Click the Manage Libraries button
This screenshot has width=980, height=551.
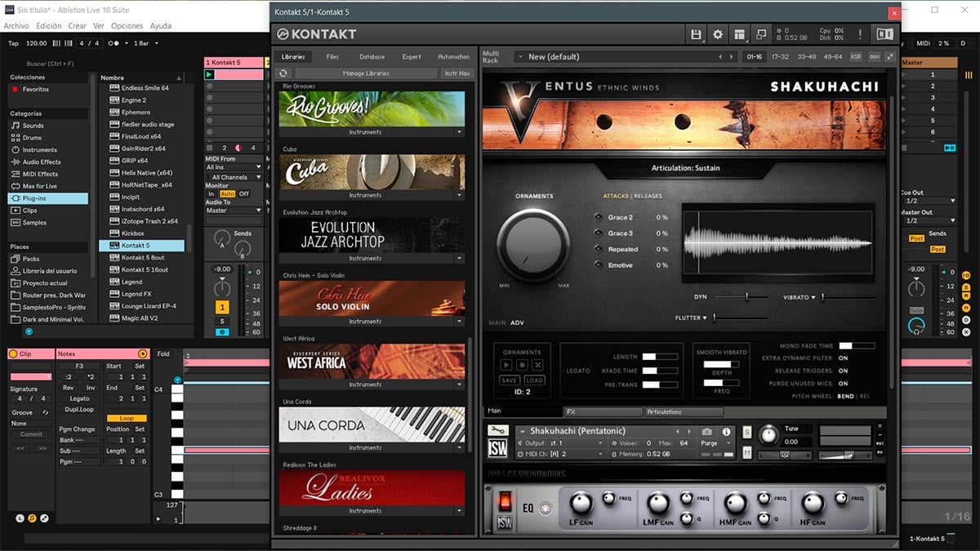(x=366, y=73)
